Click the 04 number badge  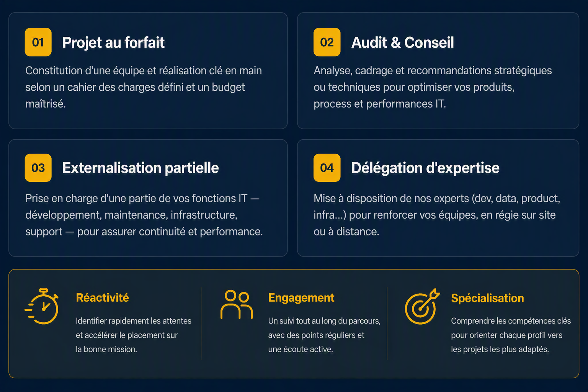[x=327, y=168]
